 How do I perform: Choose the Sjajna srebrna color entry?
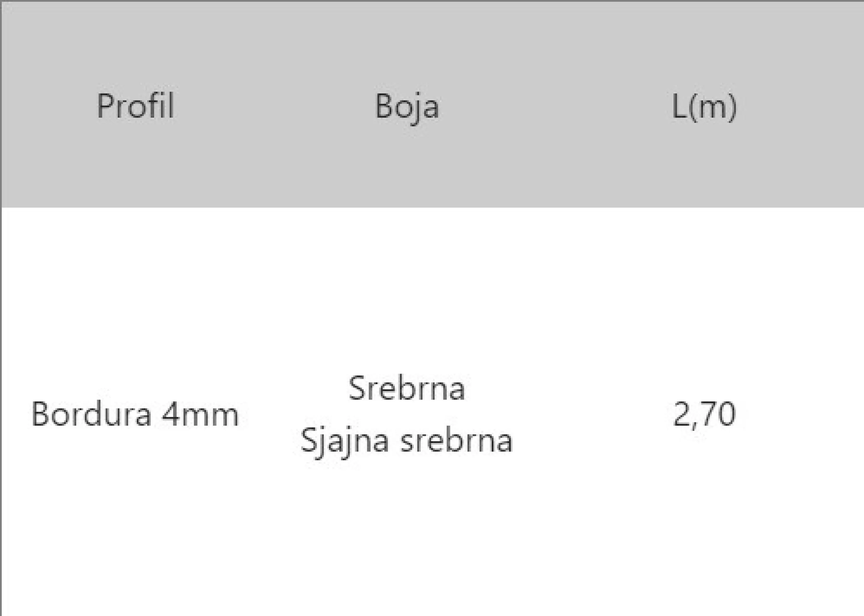tap(407, 442)
